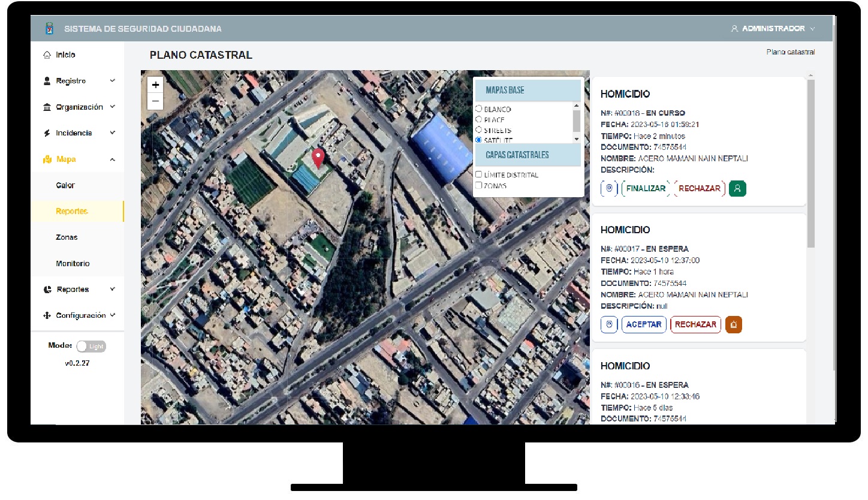Click the municipal logo in header
The height and width of the screenshot is (500, 868).
[x=50, y=29]
